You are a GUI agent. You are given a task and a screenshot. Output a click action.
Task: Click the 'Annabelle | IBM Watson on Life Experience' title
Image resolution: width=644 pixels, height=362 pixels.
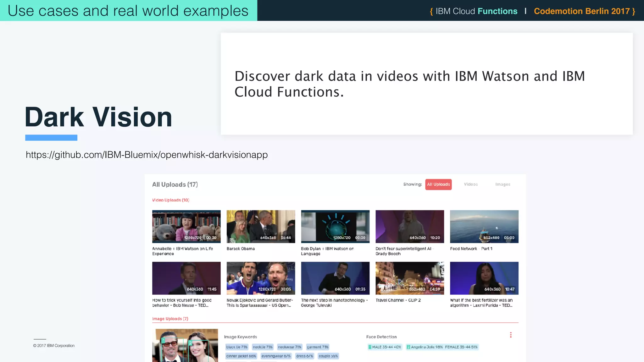tap(182, 251)
